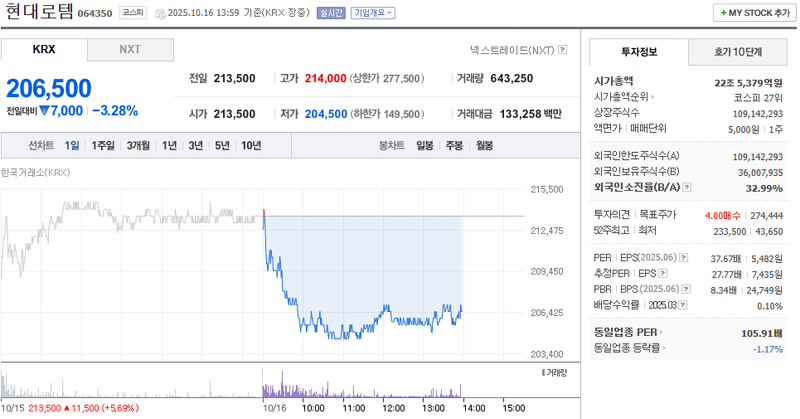
Task: Click the MY STOCK 추가 button
Action: coord(753,13)
